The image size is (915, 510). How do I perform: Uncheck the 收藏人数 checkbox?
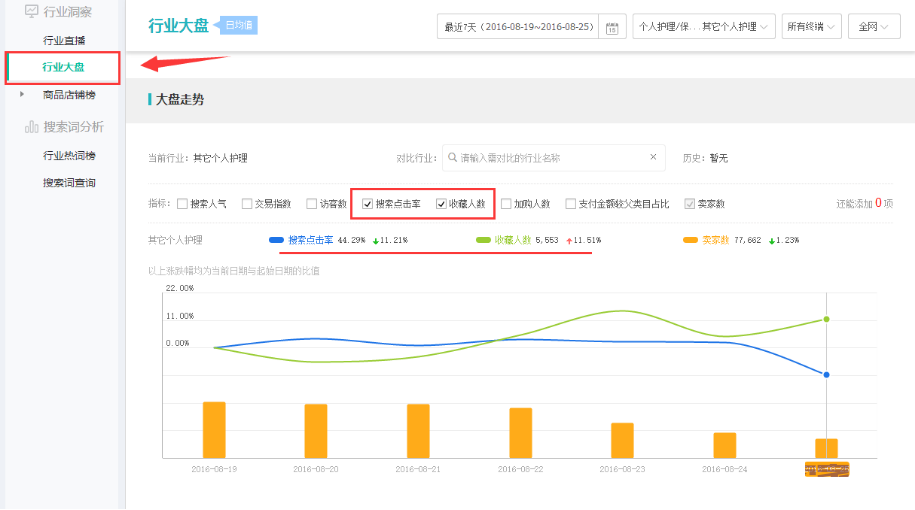(x=441, y=204)
